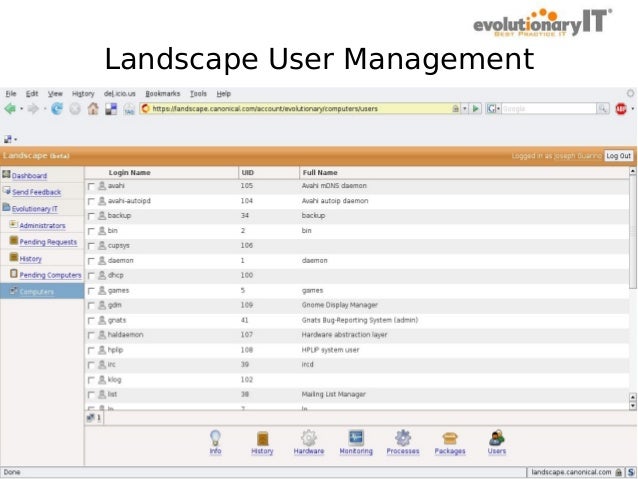
Task: Click the browser Forward arrow
Action: pyautogui.click(x=33, y=109)
